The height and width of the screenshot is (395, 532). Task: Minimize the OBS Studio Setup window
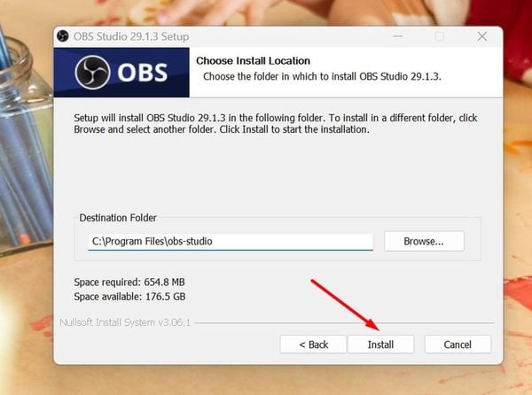pyautogui.click(x=397, y=36)
